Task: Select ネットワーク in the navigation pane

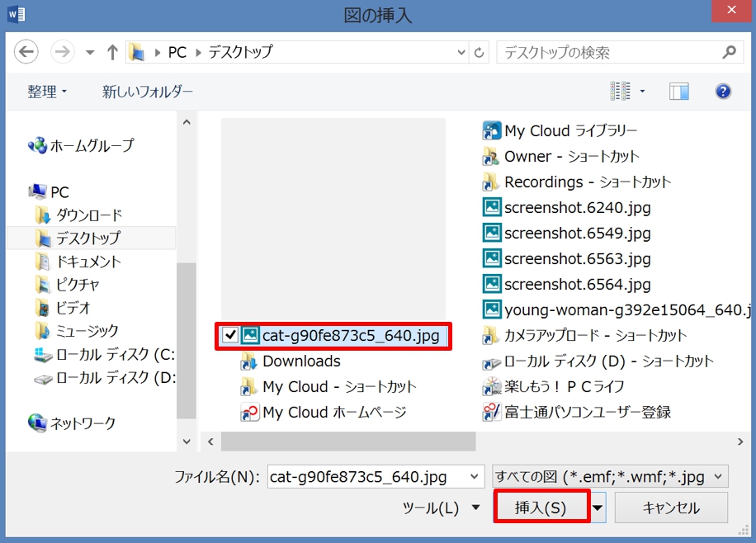Action: click(x=72, y=423)
